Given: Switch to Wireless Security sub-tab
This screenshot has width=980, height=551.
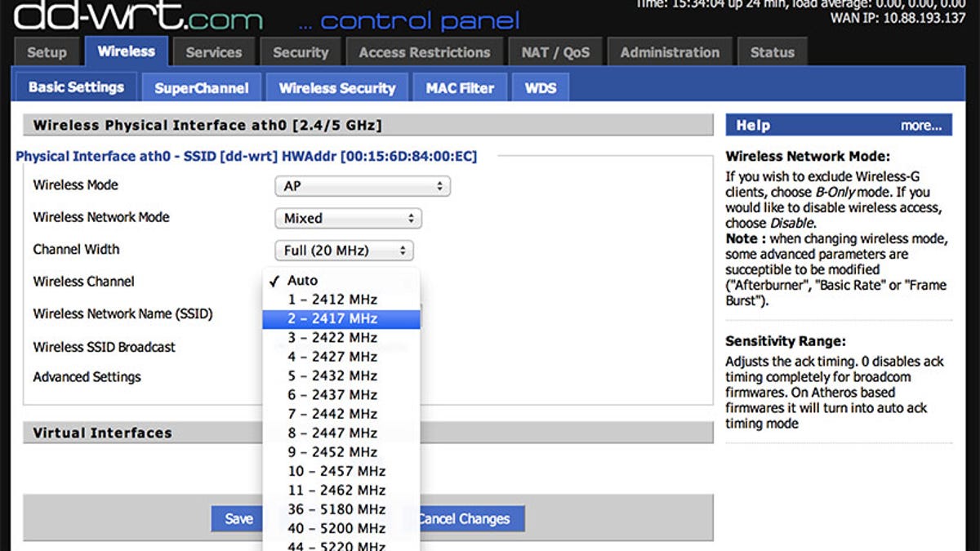Looking at the screenshot, I should point(337,88).
